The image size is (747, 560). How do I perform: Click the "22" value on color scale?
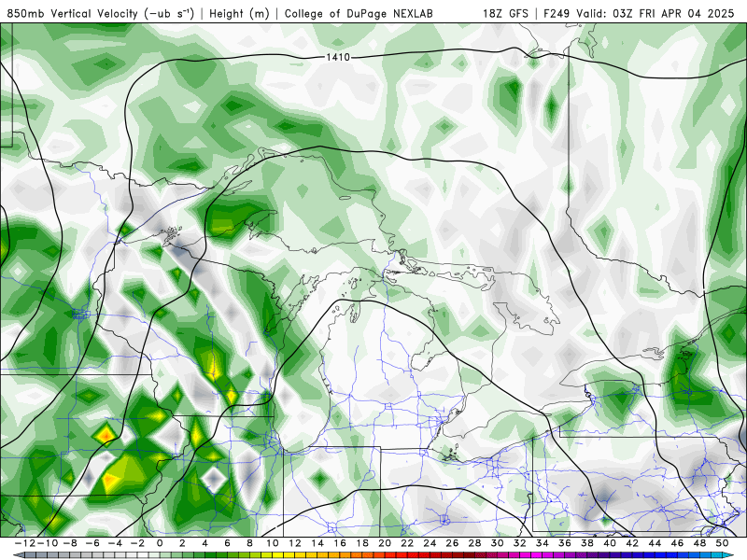click(407, 543)
